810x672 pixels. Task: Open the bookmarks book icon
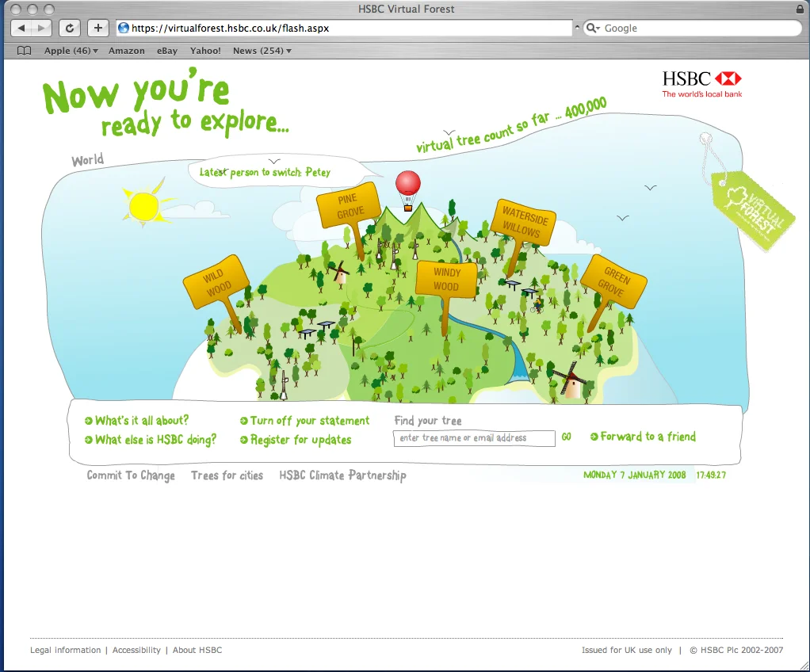[x=25, y=51]
